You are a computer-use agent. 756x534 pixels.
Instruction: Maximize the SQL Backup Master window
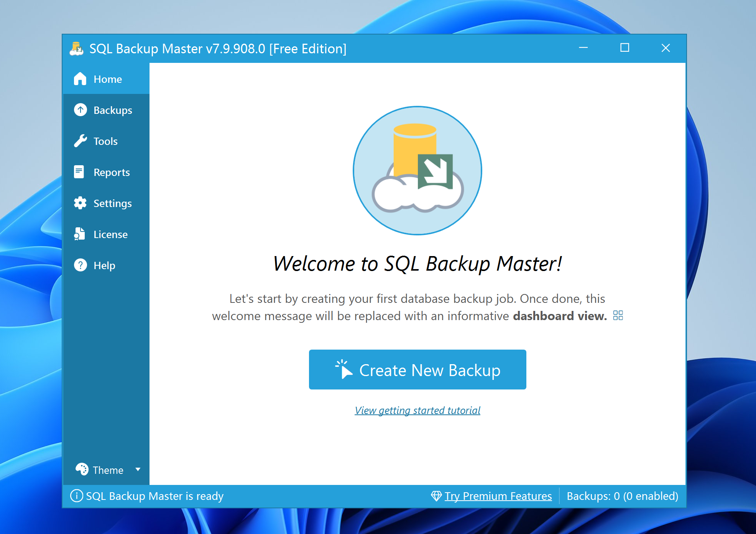click(625, 48)
